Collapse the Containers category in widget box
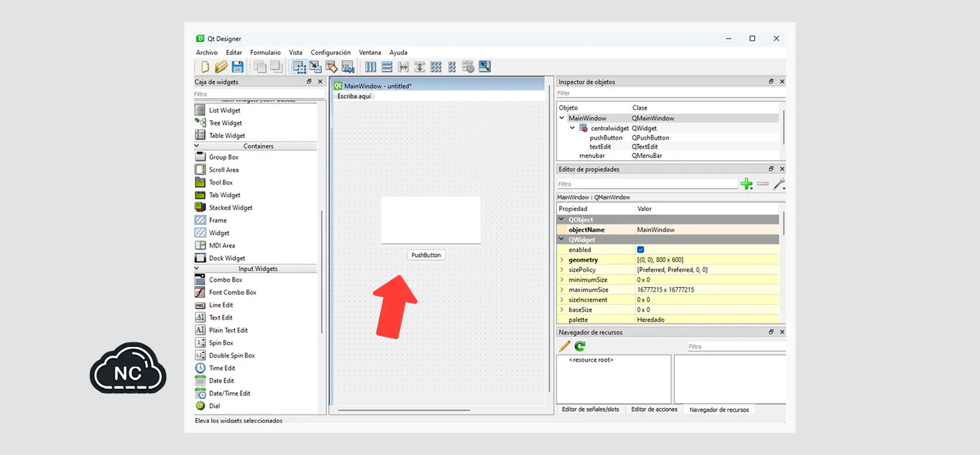 pyautogui.click(x=197, y=146)
